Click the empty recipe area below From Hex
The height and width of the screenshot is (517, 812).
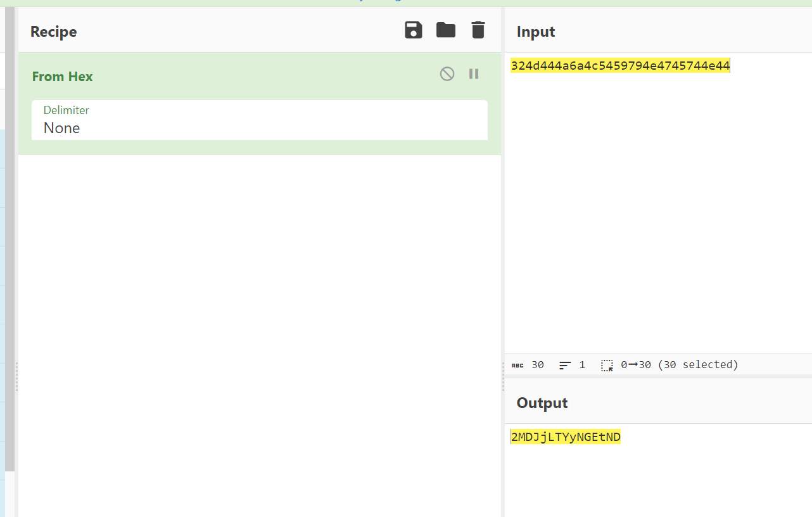pos(259,317)
